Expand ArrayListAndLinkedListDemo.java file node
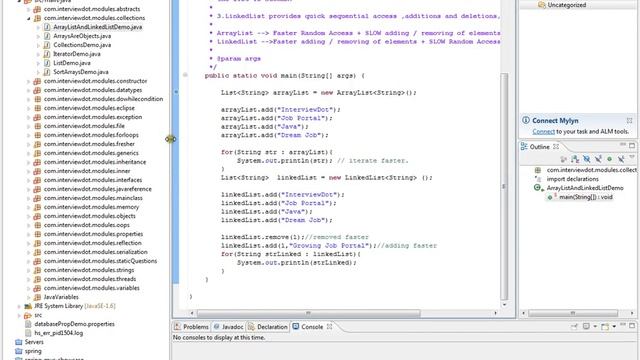 [38, 27]
